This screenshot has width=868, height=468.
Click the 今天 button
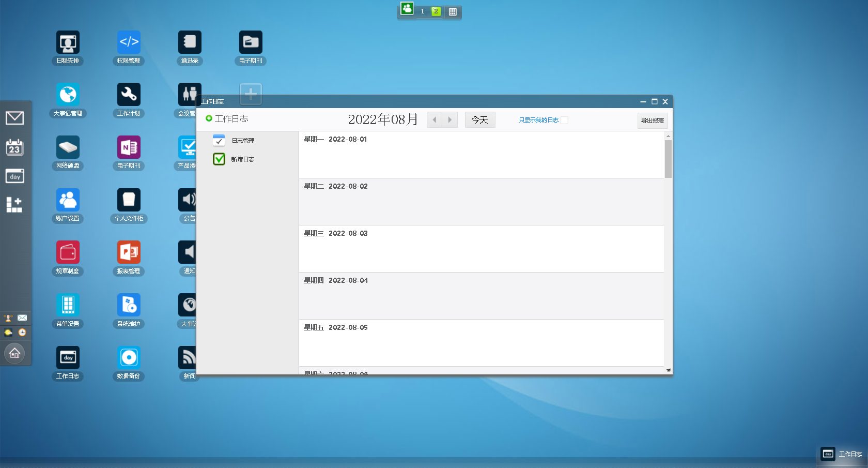pyautogui.click(x=479, y=120)
